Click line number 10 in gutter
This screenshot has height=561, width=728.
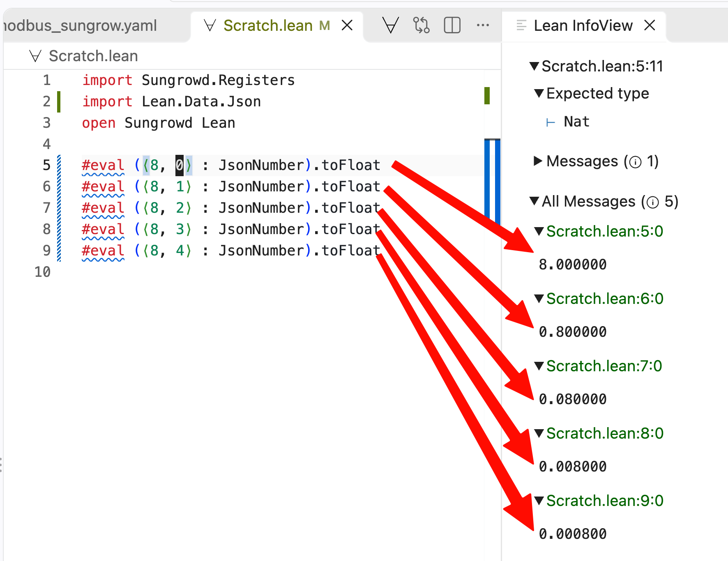click(43, 272)
